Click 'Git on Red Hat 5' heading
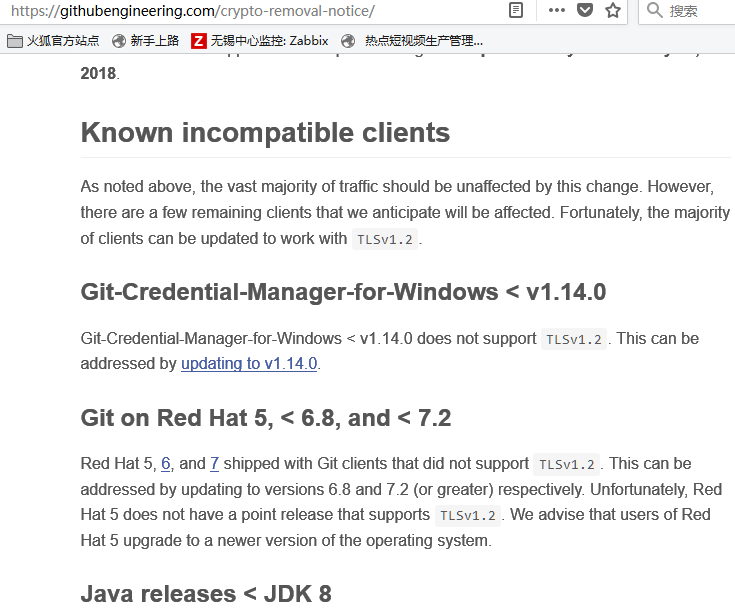This screenshot has width=735, height=616. (x=267, y=418)
